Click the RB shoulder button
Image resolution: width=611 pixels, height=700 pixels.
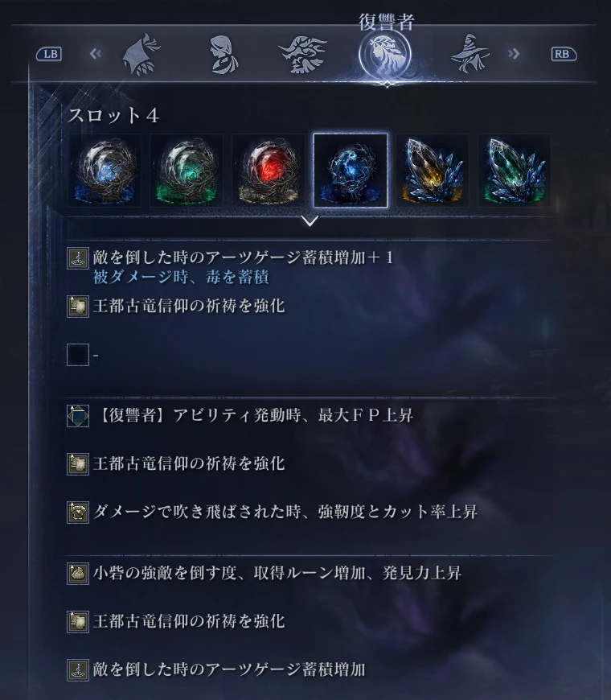click(564, 54)
